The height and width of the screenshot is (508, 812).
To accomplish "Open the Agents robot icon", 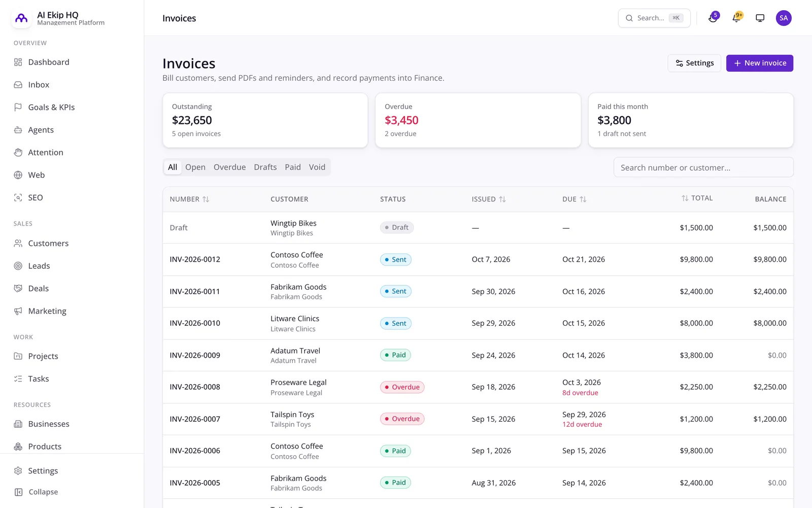I will pos(18,130).
